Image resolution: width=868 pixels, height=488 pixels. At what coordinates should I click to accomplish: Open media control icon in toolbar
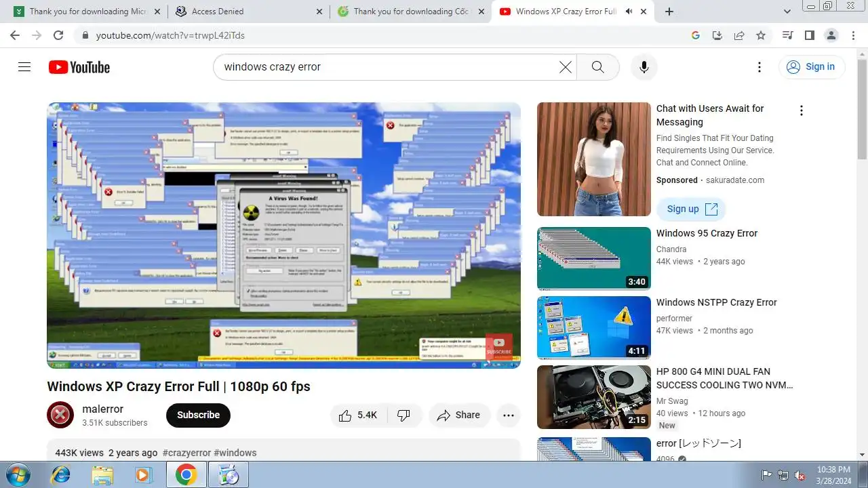[787, 35]
